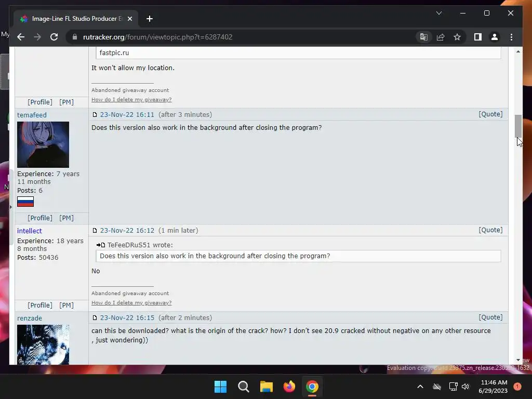
Task: Open the tab search dropdown arrow
Action: click(x=438, y=13)
